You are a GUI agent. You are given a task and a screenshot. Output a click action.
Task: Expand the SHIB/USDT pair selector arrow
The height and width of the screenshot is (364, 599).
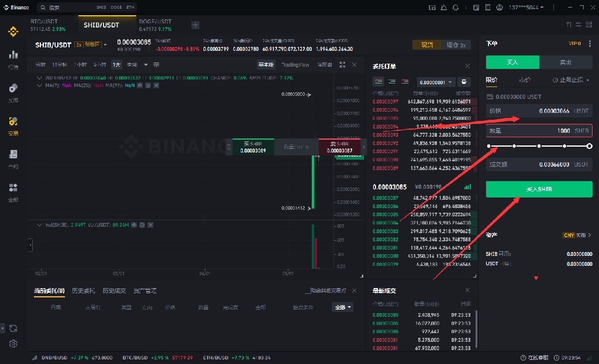click(x=105, y=45)
